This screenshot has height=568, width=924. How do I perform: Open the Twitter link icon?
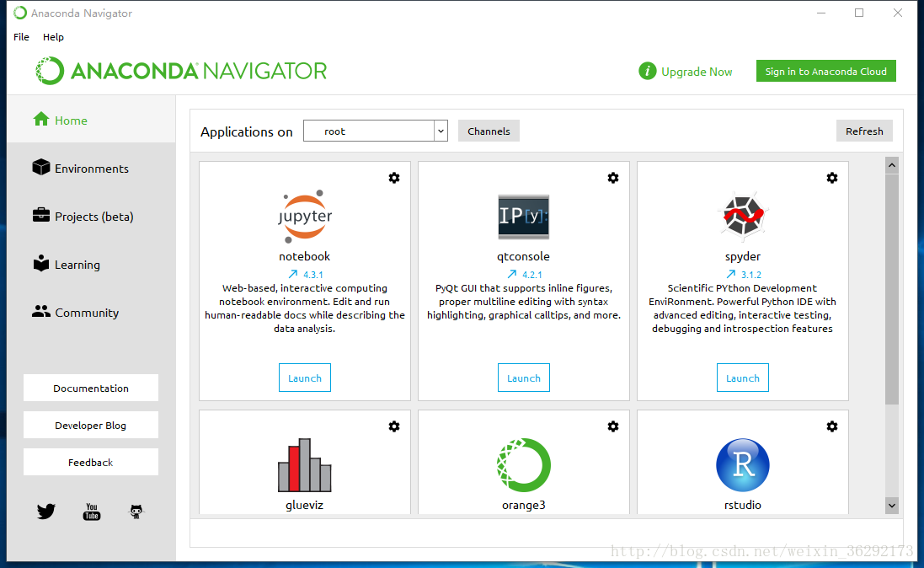(x=46, y=511)
